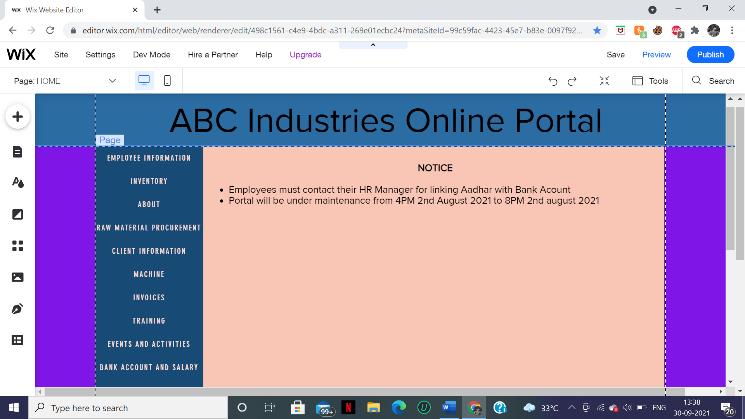Open the Add Apps grid icon
The image size is (745, 419).
[x=18, y=246]
